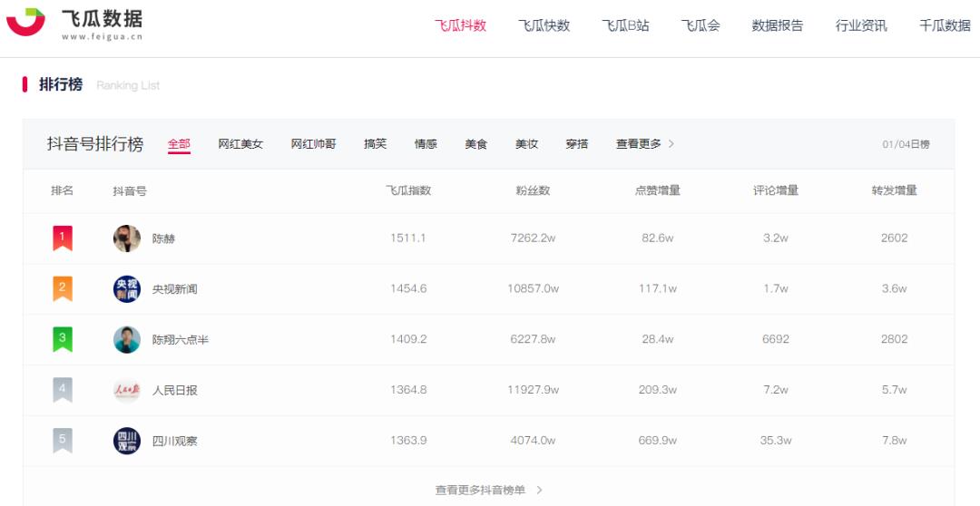Open 四川观察 avatar thumbnail
Viewport: 980px width, 506px height.
[x=127, y=441]
